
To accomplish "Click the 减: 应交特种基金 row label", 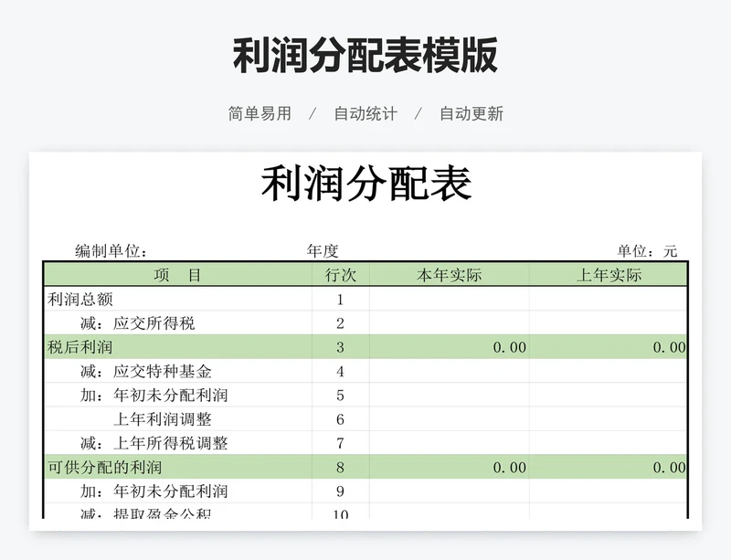I will pos(145,371).
